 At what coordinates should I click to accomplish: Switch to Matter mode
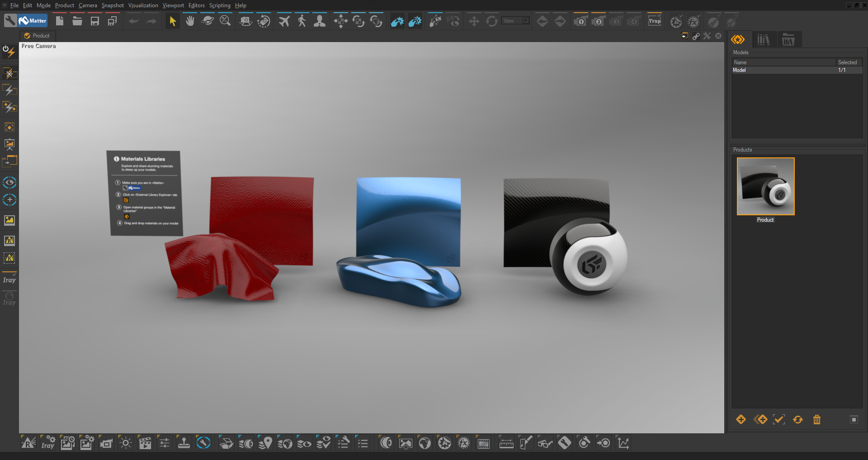[x=33, y=20]
